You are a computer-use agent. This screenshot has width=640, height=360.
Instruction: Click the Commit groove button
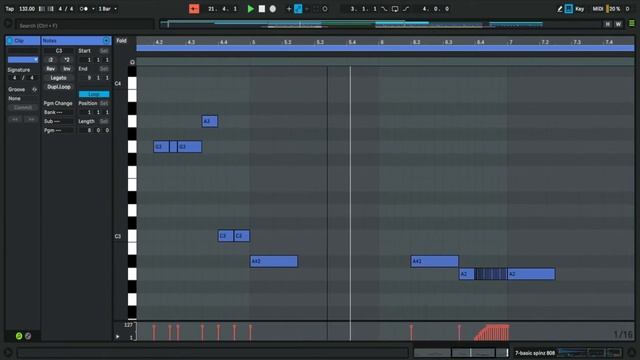click(23, 107)
